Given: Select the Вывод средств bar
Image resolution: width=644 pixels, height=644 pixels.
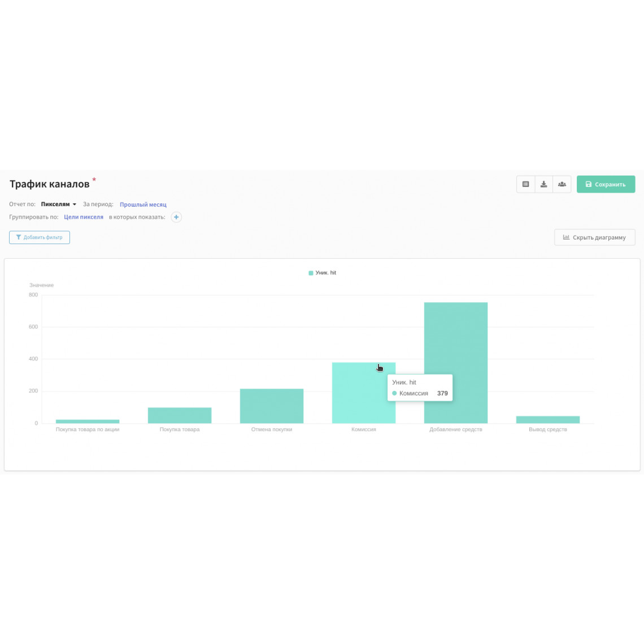Looking at the screenshot, I should click(x=548, y=420).
